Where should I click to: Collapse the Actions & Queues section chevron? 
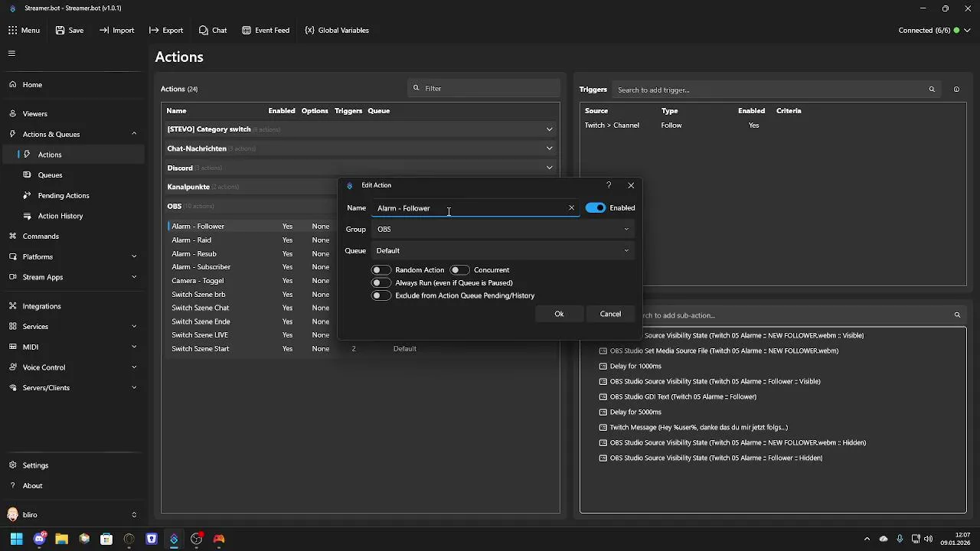point(134,134)
